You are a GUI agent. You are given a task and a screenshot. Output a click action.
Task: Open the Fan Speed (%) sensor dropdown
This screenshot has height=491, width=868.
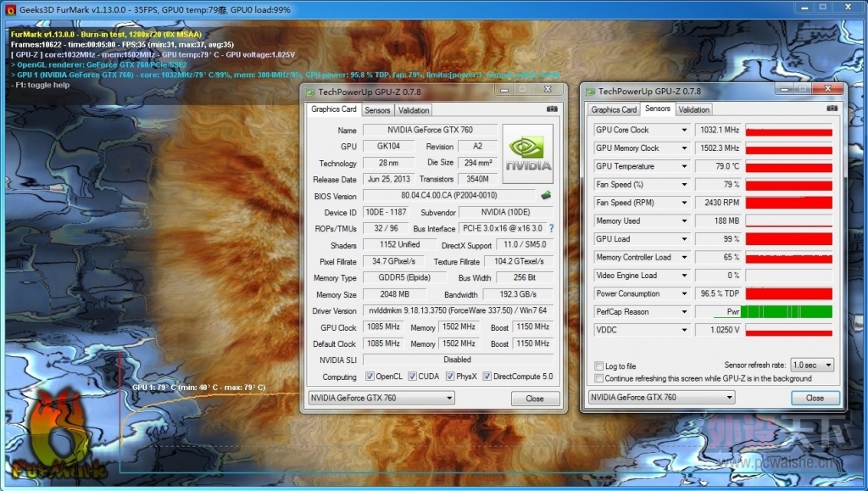pos(684,185)
